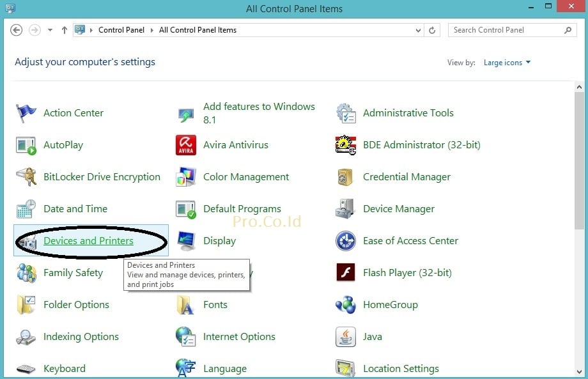Open the View by Large icons dropdown

tap(507, 63)
